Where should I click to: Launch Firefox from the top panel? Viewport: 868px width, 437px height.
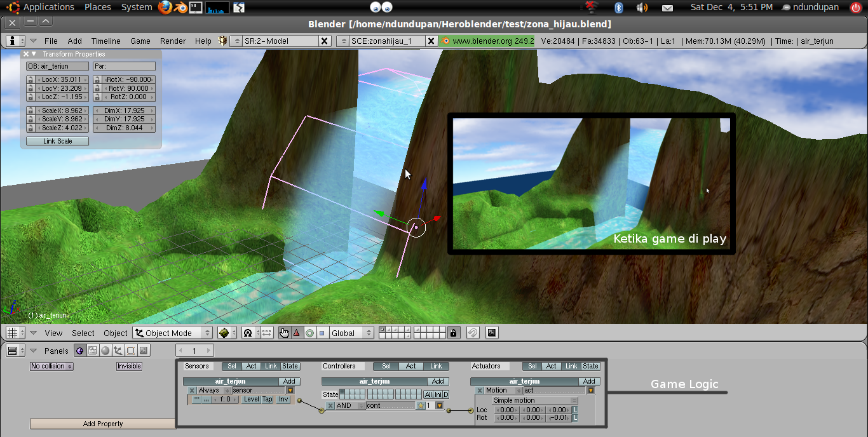click(165, 8)
